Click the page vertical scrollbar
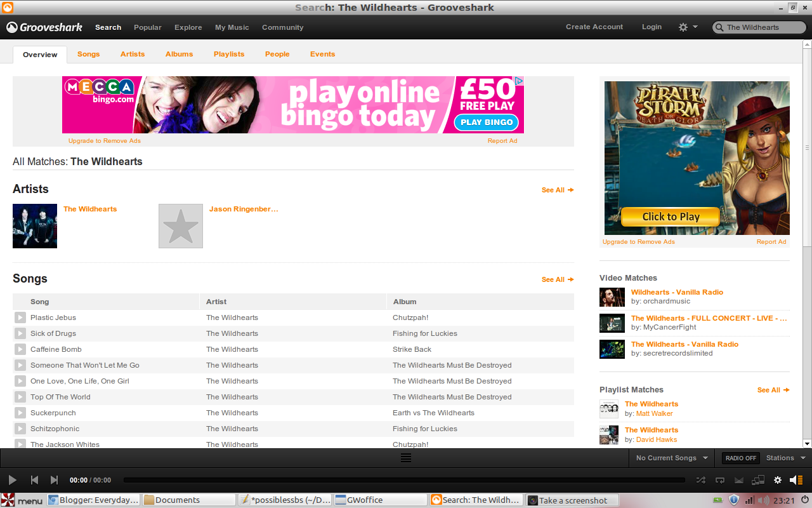 click(807, 146)
